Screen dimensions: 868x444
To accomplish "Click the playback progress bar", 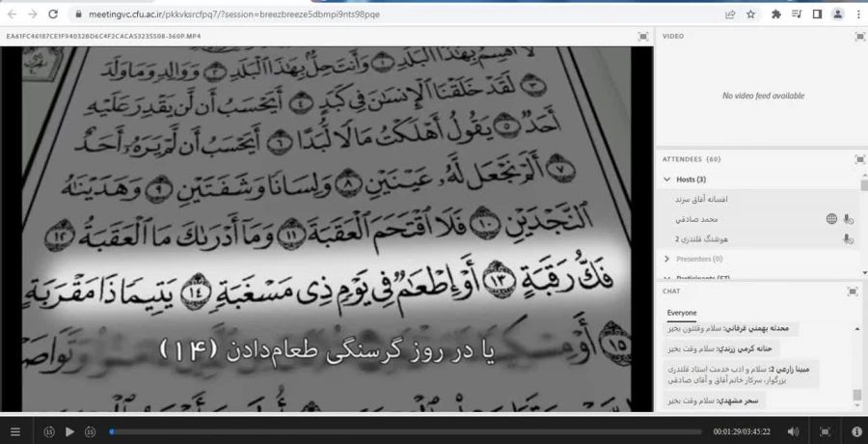I will click(x=386, y=431).
